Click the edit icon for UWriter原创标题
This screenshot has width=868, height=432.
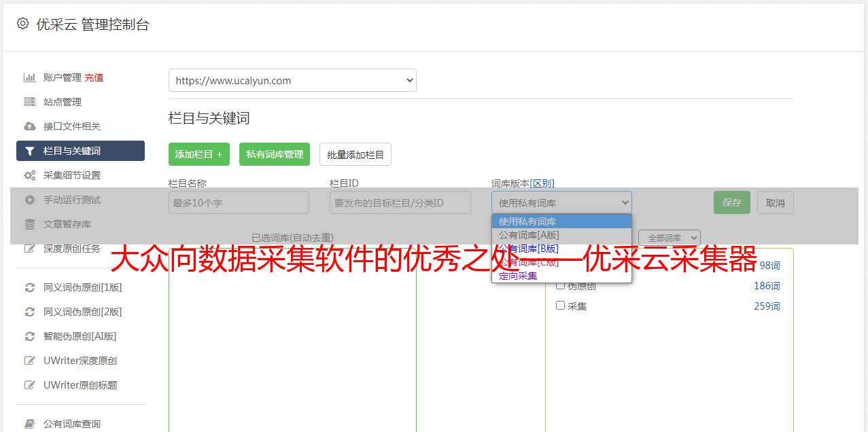(x=30, y=385)
